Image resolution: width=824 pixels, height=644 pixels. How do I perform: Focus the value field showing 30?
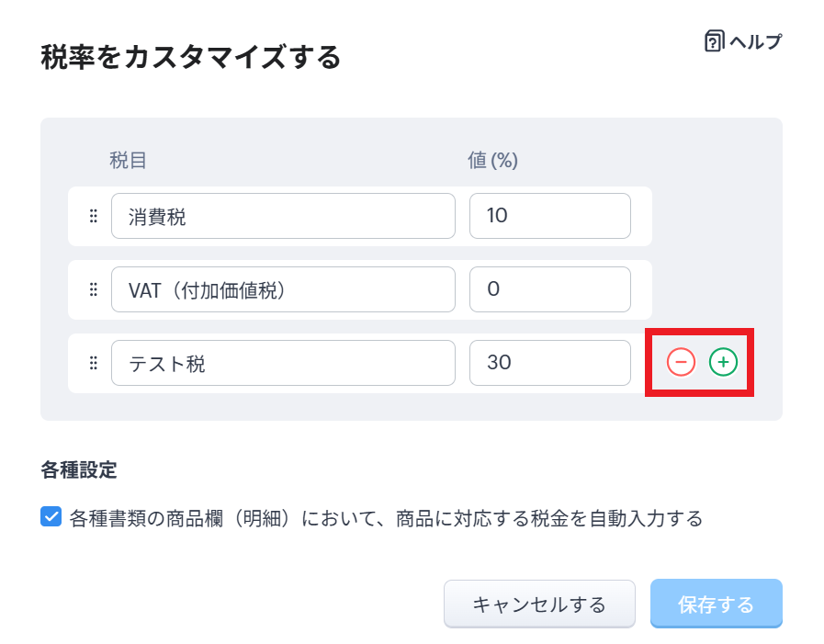point(549,363)
